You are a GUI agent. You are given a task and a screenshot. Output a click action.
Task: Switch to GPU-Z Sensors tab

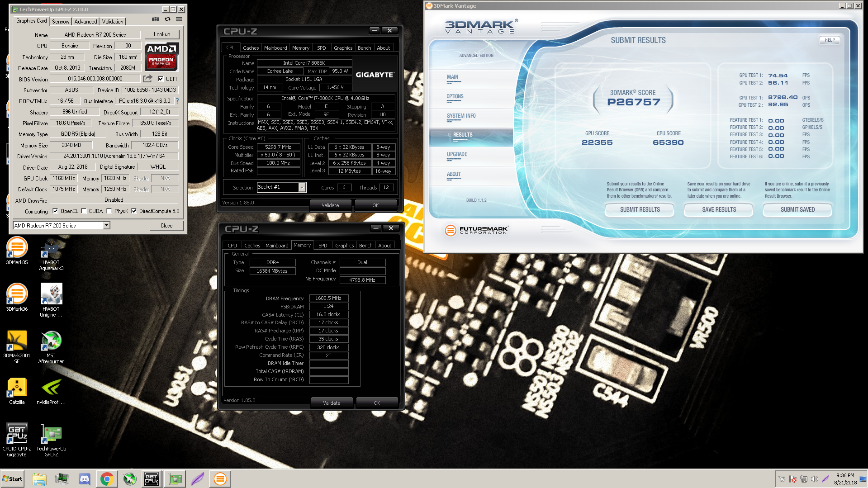[61, 21]
